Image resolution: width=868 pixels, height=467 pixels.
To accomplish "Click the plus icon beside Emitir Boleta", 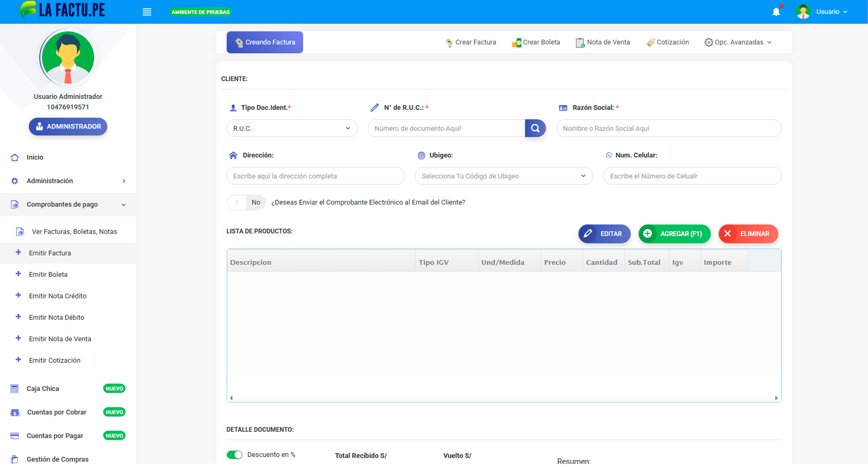I will coord(18,274).
